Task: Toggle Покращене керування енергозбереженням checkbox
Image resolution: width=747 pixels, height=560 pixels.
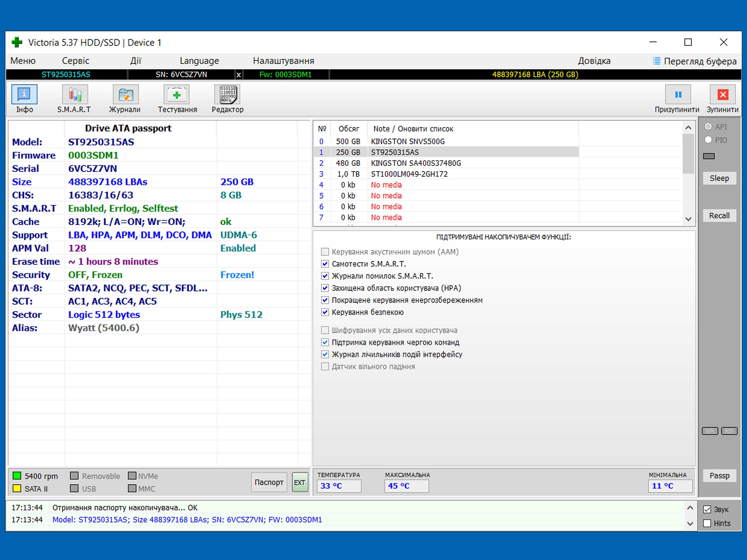Action: [x=325, y=300]
